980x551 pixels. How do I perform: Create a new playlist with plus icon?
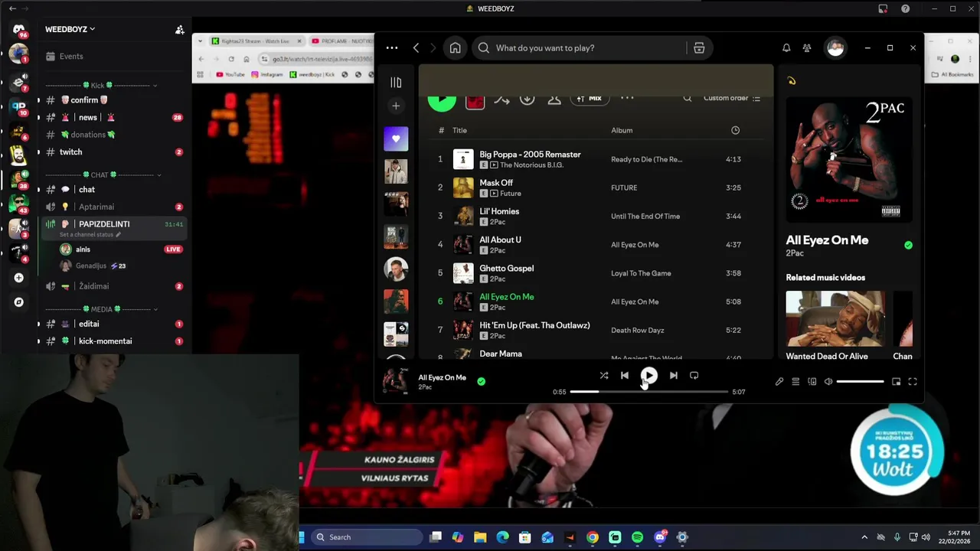(396, 106)
